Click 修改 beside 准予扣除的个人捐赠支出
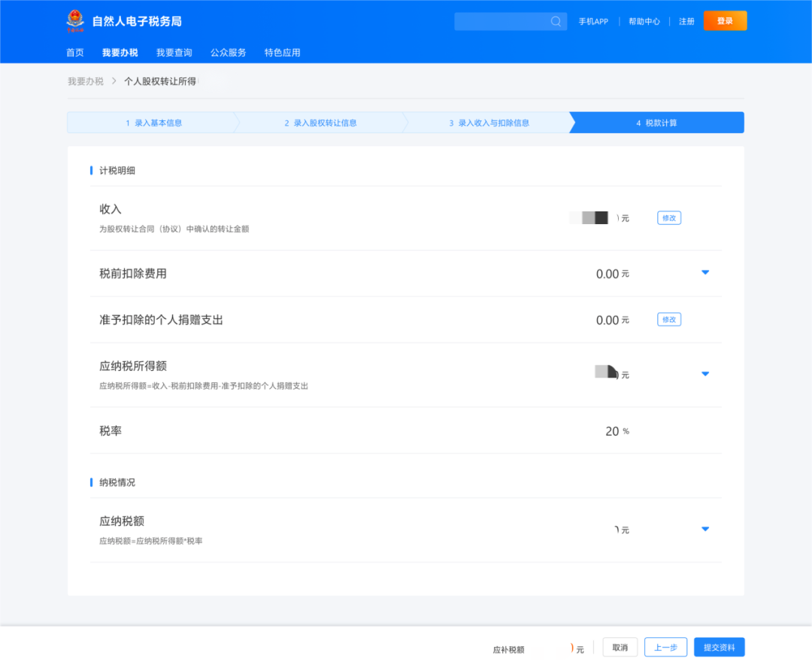This screenshot has height=668, width=812. coord(669,320)
